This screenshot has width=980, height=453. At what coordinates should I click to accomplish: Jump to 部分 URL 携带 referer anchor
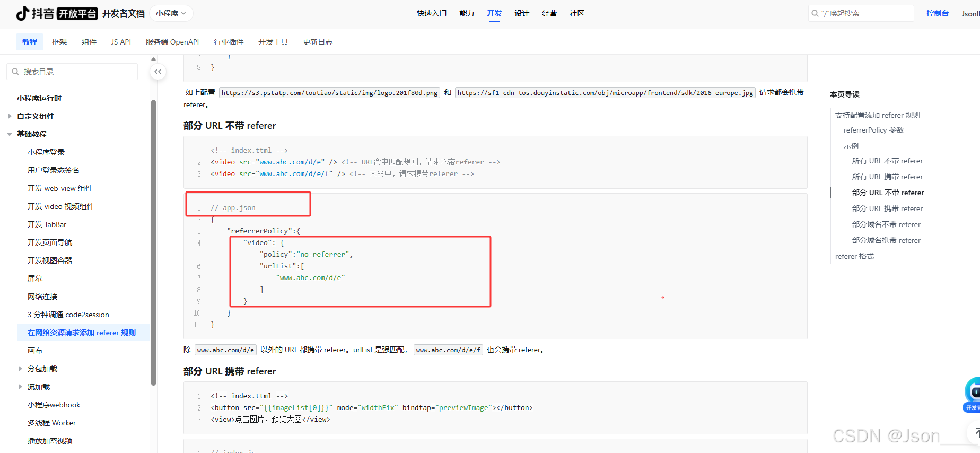click(887, 208)
